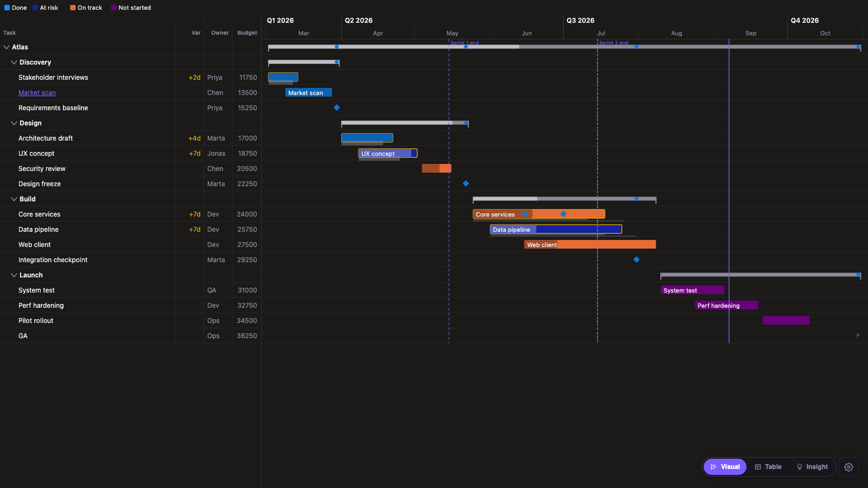The height and width of the screenshot is (488, 868).
Task: Select the Perf hardening gantt bar
Action: point(726,306)
